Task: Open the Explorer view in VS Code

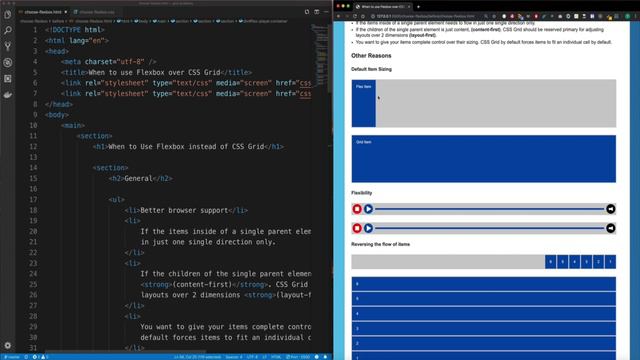Action: [8, 15]
